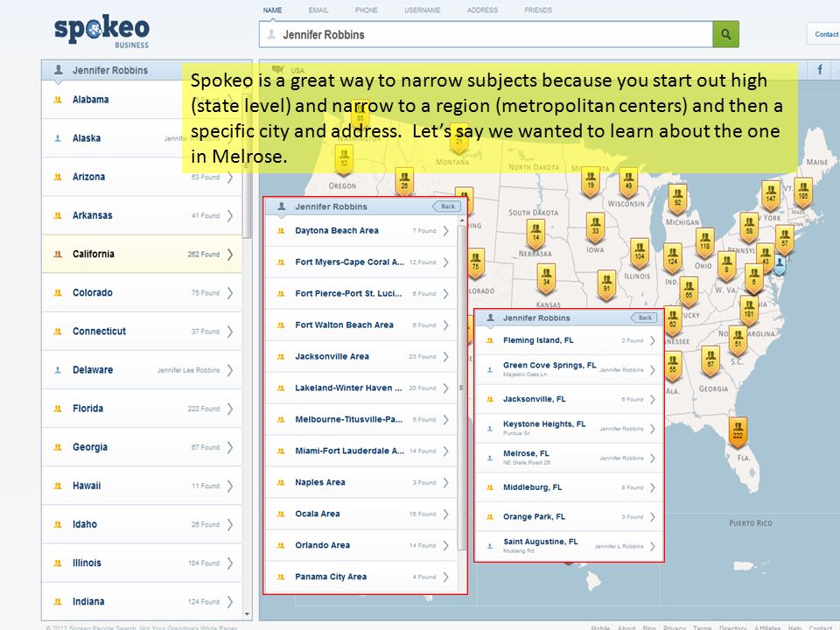Click the map marker labeled 51 on South Carolina
Screen dimensions: 840x630
click(x=738, y=340)
